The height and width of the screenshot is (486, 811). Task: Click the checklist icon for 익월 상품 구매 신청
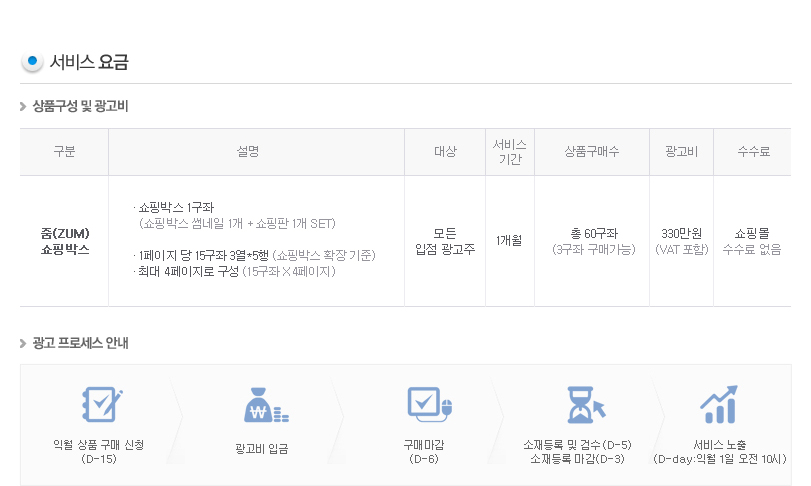click(x=102, y=404)
